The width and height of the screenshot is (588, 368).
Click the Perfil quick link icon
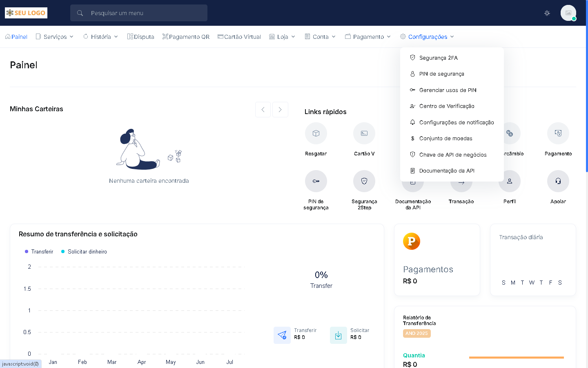click(x=509, y=181)
